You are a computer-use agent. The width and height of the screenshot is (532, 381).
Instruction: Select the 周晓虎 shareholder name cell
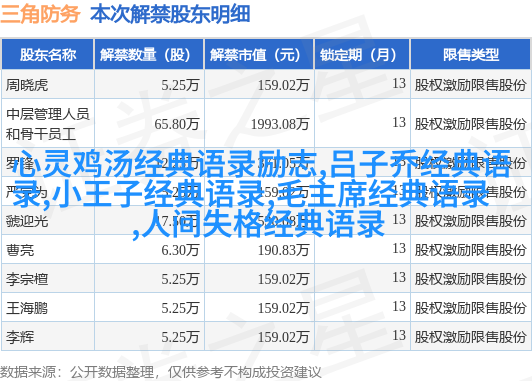27,85
